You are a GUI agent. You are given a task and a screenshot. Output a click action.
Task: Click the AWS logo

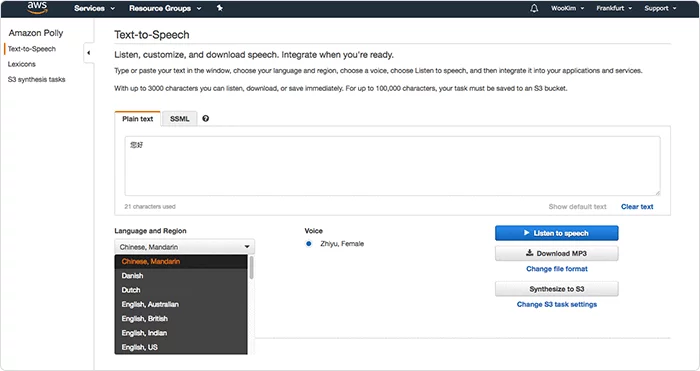37,7
